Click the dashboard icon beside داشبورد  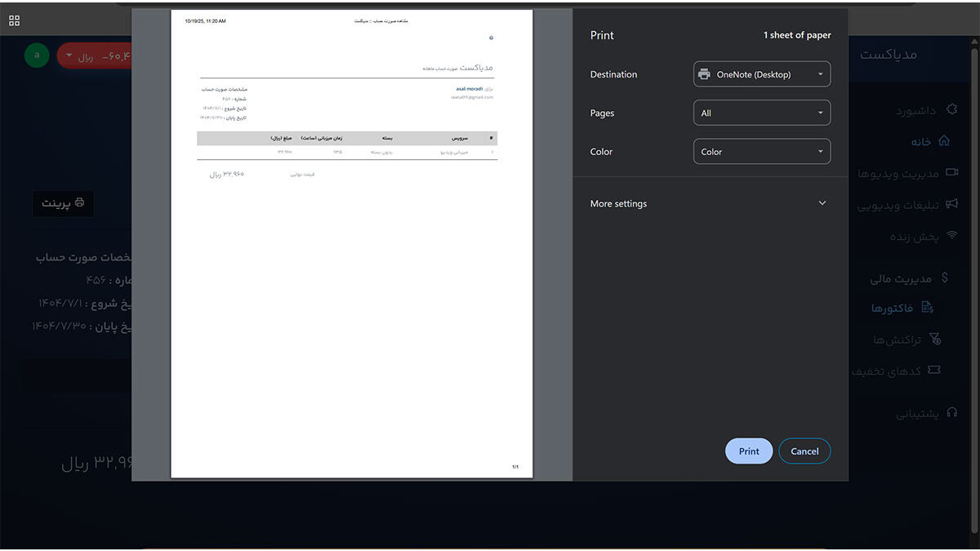click(951, 109)
